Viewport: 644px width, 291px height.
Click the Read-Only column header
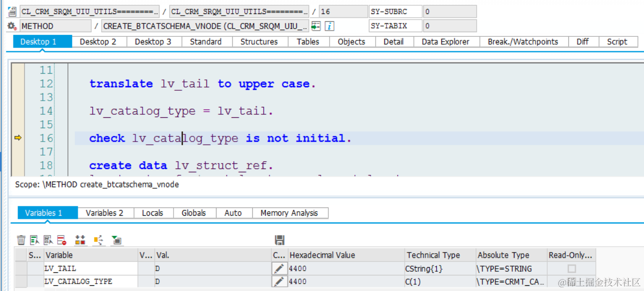tap(571, 255)
